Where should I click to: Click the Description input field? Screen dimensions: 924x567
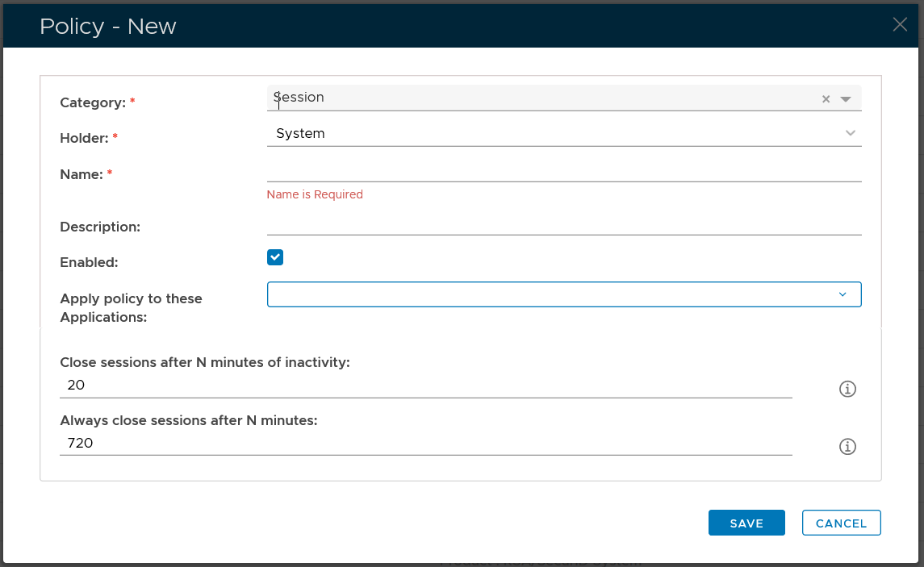(563, 223)
